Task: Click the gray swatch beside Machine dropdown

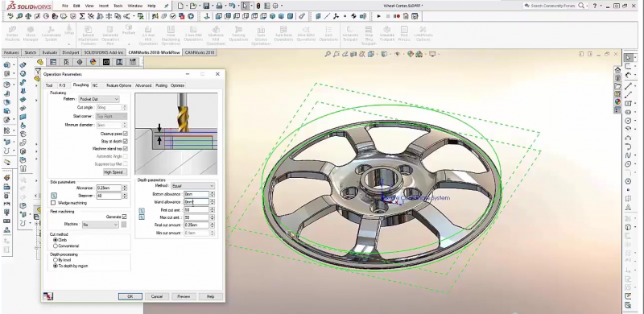Action: click(124, 225)
